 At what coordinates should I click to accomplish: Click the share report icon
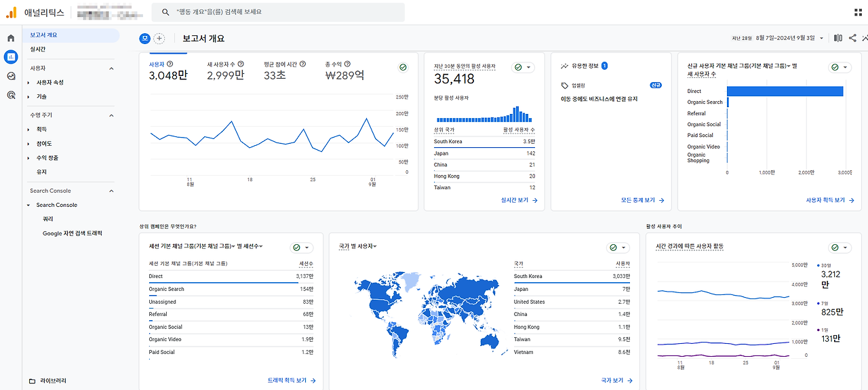[x=853, y=38]
